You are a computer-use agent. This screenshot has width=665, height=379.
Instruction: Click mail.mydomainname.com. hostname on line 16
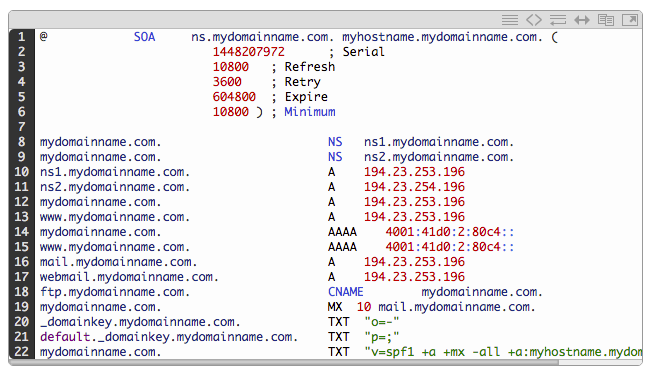pos(118,262)
